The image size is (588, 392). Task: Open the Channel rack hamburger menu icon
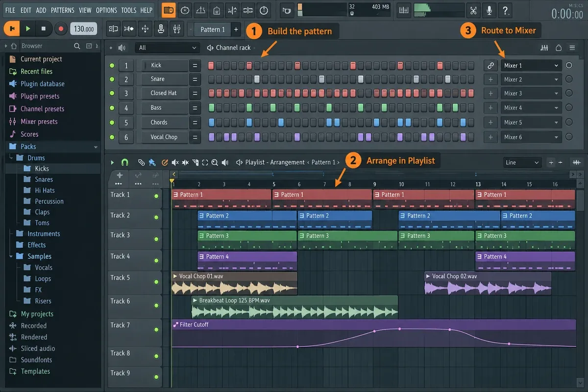(572, 48)
